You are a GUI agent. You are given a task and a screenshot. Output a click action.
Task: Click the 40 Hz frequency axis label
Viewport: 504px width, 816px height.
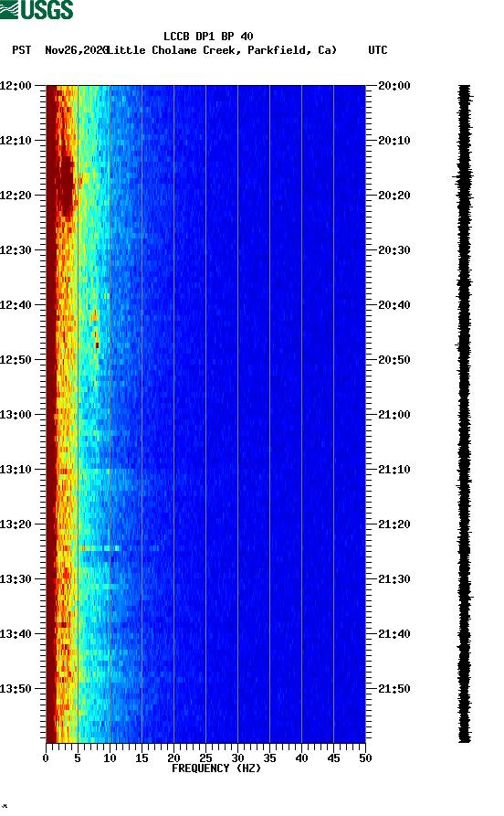pos(301,758)
